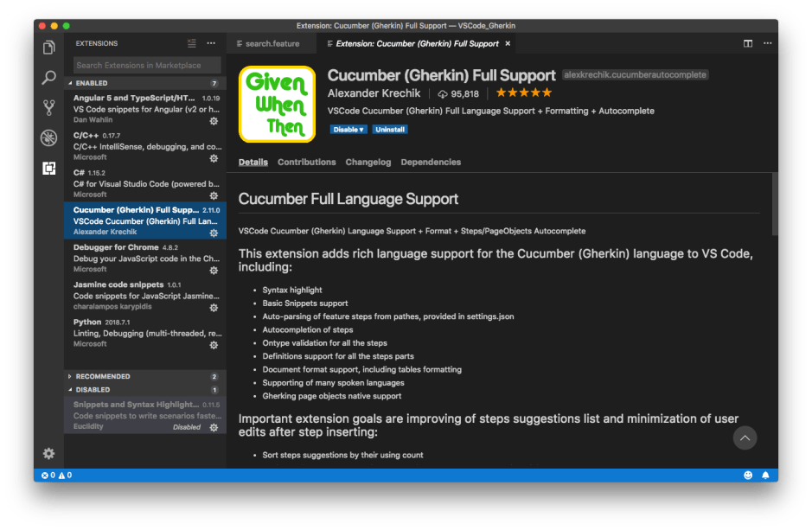
Task: Collapse the ENABLED extensions section
Action: click(x=91, y=83)
